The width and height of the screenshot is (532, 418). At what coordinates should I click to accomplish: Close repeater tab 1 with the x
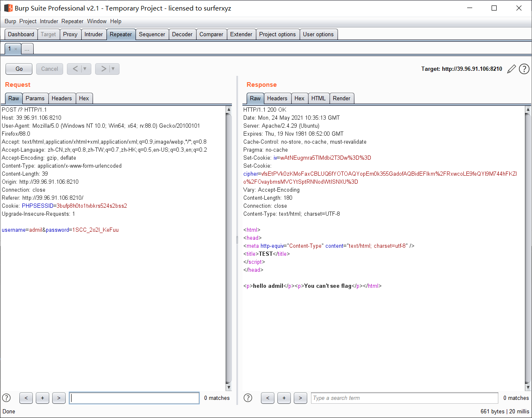pos(16,49)
